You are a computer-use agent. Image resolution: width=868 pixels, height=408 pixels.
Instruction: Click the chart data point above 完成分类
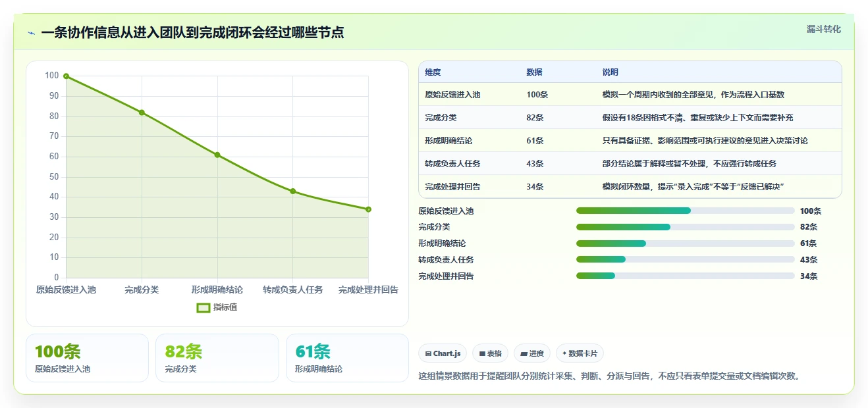click(x=142, y=113)
